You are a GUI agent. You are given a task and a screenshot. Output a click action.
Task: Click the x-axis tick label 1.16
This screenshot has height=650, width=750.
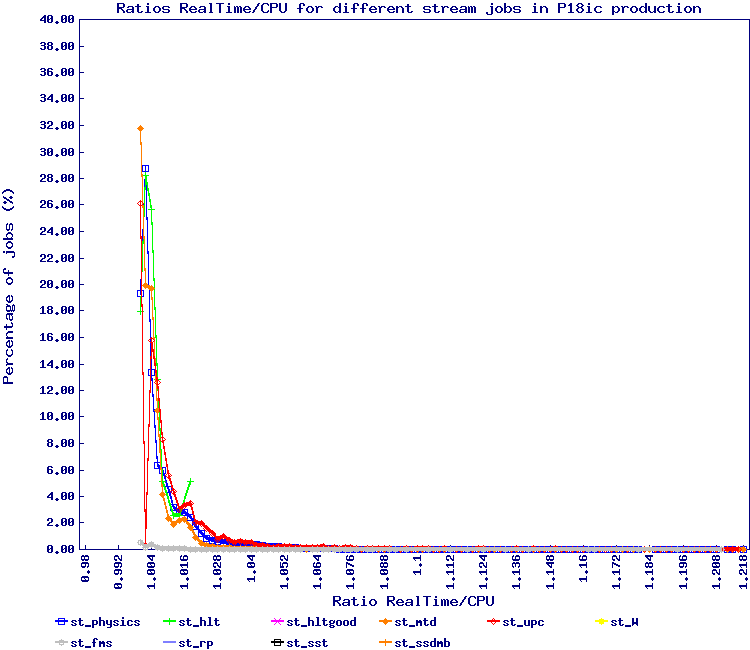584,569
